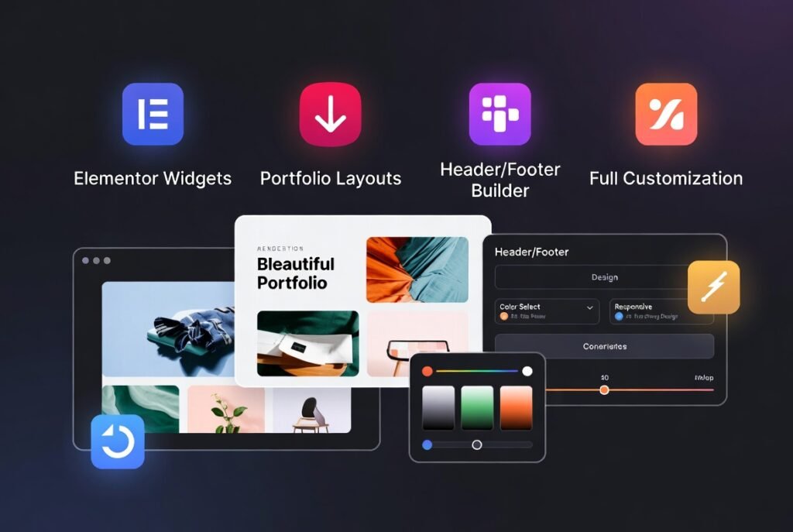Select the Portfolio Layouts label
The image size is (793, 532).
pyautogui.click(x=330, y=179)
